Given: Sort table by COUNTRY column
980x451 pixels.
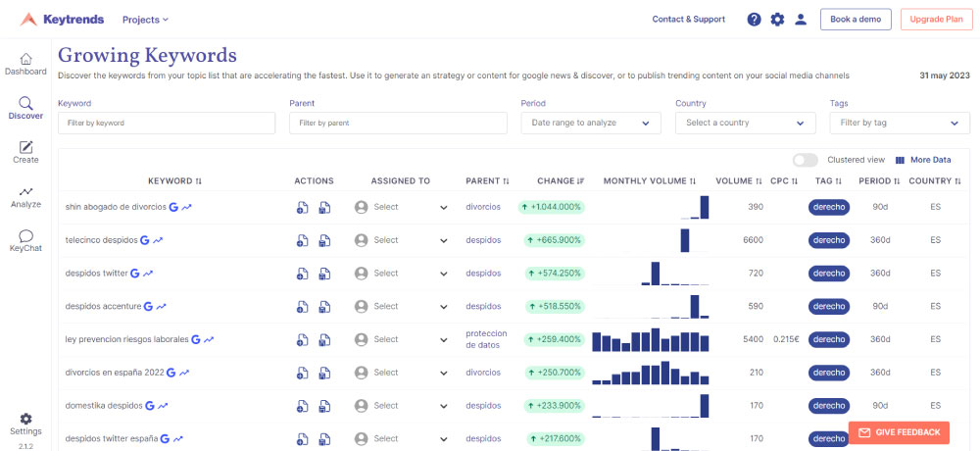Looking at the screenshot, I should pyautogui.click(x=935, y=181).
